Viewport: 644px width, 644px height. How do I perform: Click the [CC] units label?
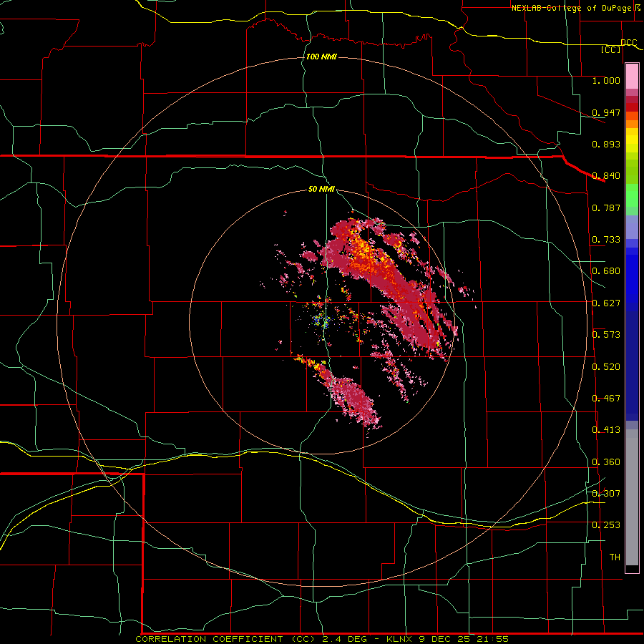coord(611,49)
